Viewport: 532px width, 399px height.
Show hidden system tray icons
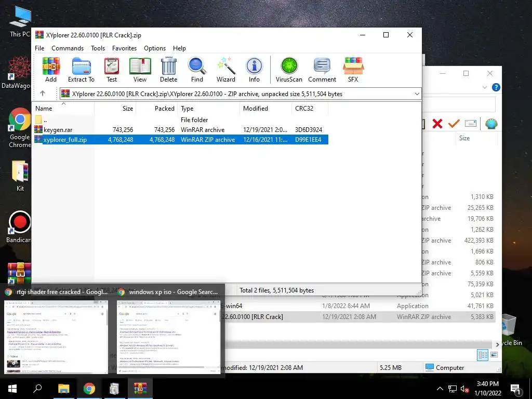pos(440,389)
